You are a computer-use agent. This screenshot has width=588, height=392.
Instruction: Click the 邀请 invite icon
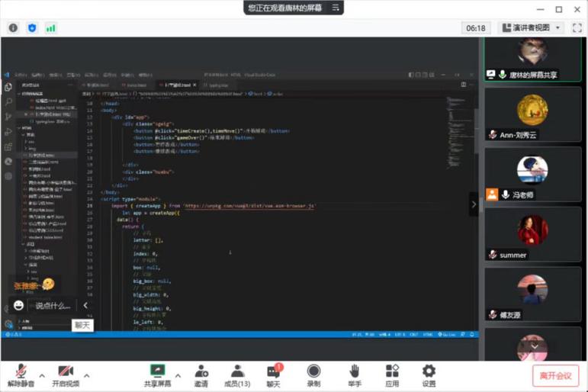pos(201,374)
